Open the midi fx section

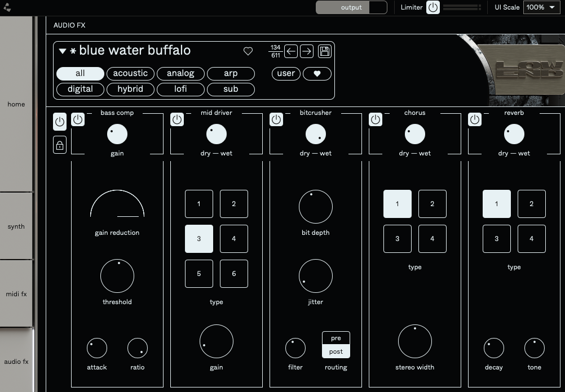[x=16, y=293]
